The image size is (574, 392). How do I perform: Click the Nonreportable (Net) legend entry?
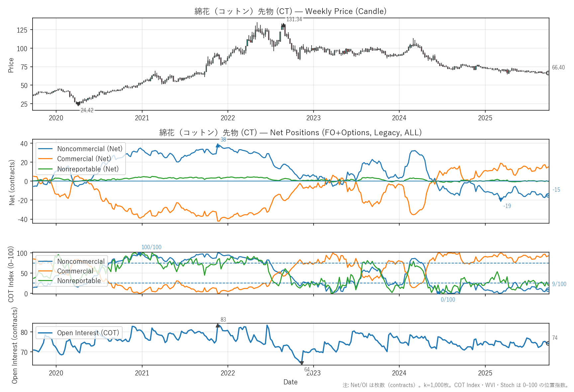tap(88, 169)
